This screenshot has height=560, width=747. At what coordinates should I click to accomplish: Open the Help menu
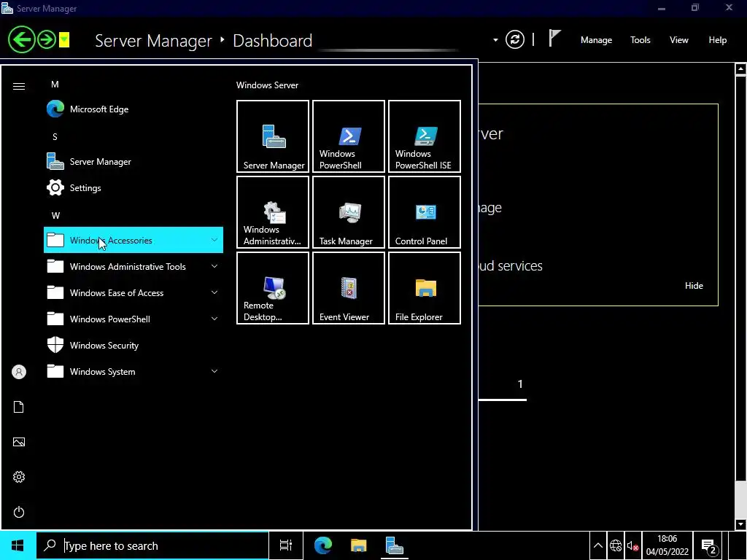pos(718,40)
